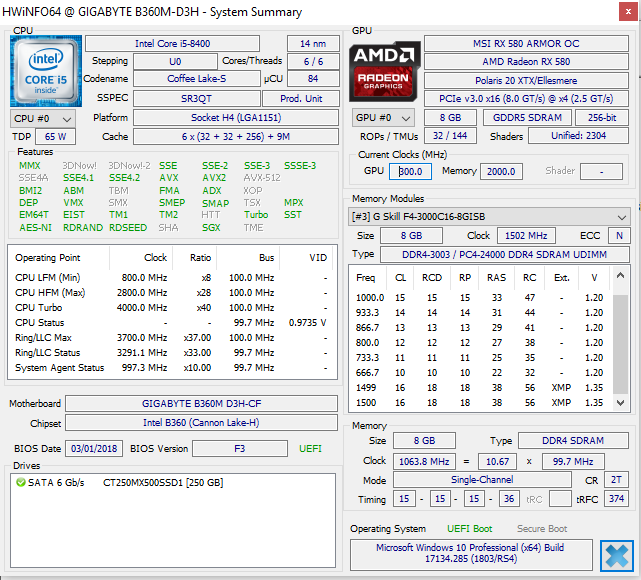Close the System Summary window
Viewport: 641px width, 580px height.
[x=628, y=12]
